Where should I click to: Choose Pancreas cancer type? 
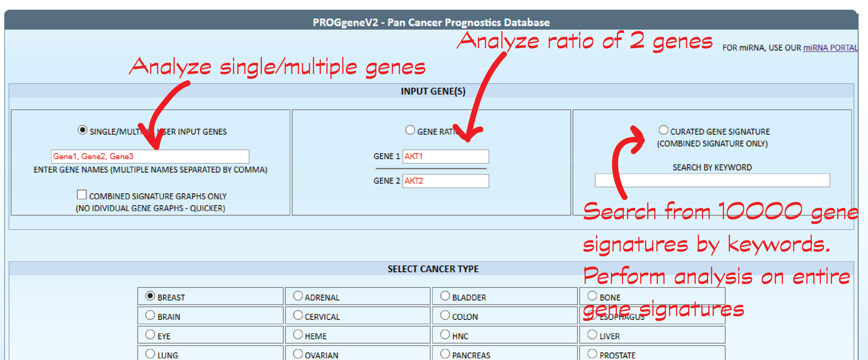(445, 354)
